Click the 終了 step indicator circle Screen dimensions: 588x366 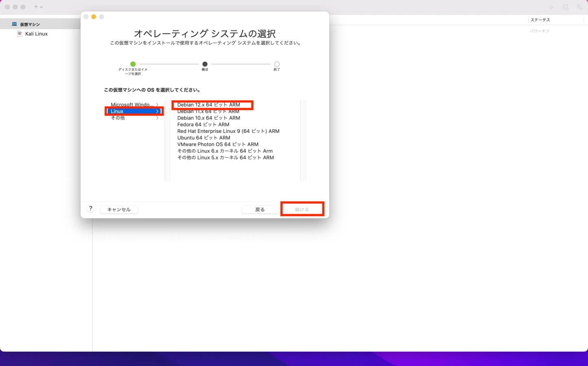277,64
